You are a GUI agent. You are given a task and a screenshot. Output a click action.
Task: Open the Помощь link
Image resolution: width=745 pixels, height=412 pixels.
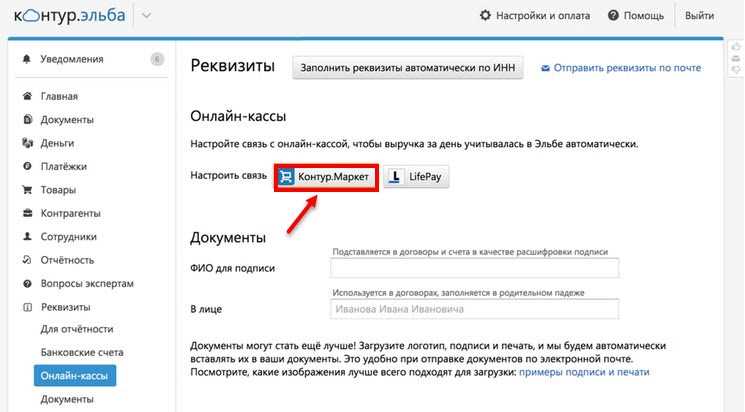point(643,16)
